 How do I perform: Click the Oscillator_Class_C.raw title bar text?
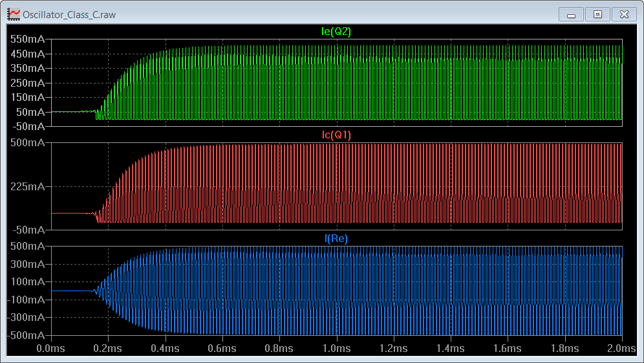coord(69,14)
